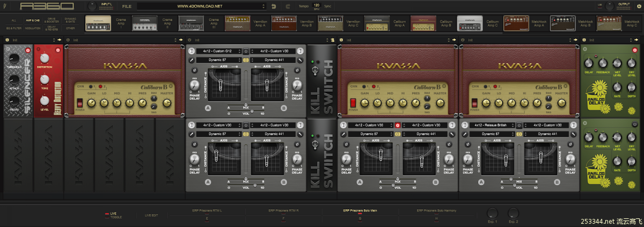Click the Tempo 120 BPM value field
Image resolution: width=644 pixels, height=227 pixels.
(316, 5)
